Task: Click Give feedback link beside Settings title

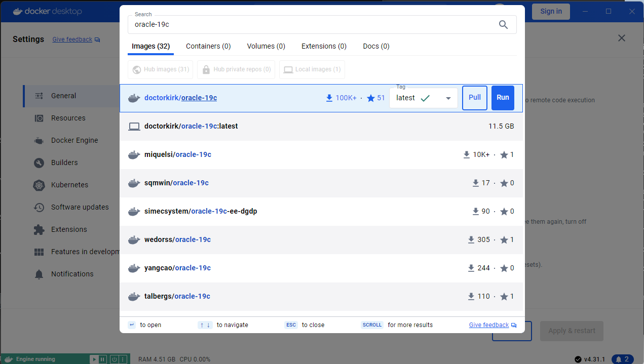Action: pyautogui.click(x=72, y=39)
